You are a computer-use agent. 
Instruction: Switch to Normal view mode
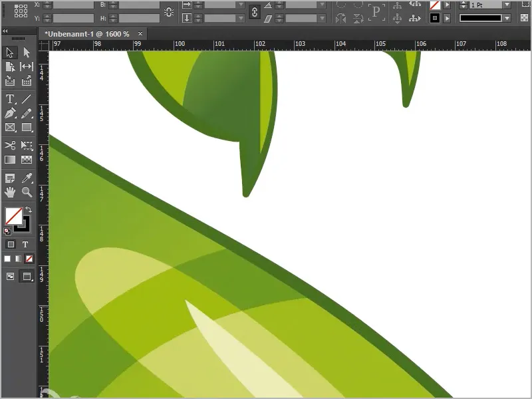point(10,277)
